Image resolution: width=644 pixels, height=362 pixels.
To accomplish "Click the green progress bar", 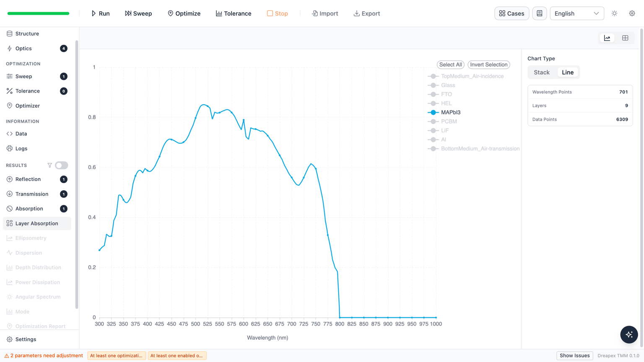I will tap(38, 13).
